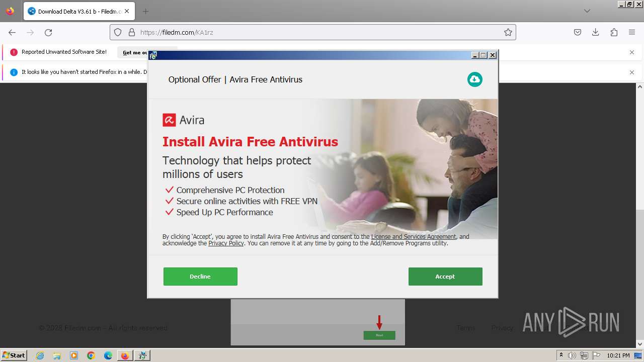
Task: Open Save to Pocket icon
Action: 578,32
